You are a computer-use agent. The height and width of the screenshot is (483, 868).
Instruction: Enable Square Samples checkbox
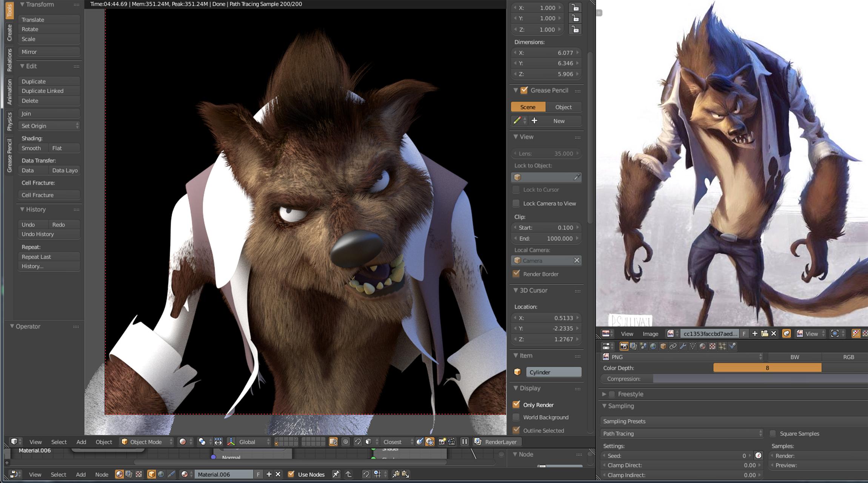coord(773,434)
